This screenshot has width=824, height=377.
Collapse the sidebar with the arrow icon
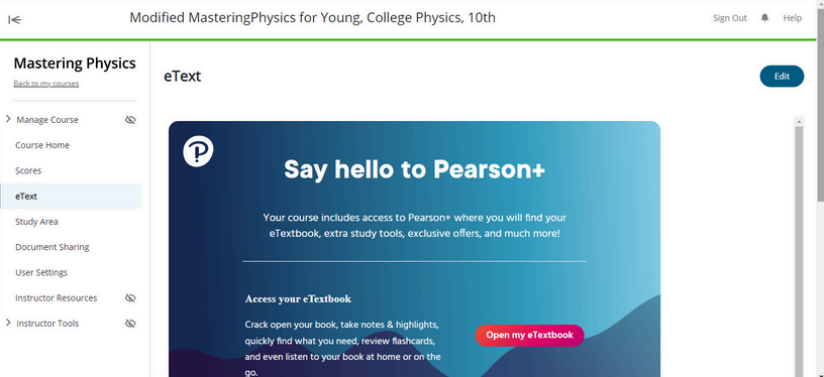click(15, 20)
